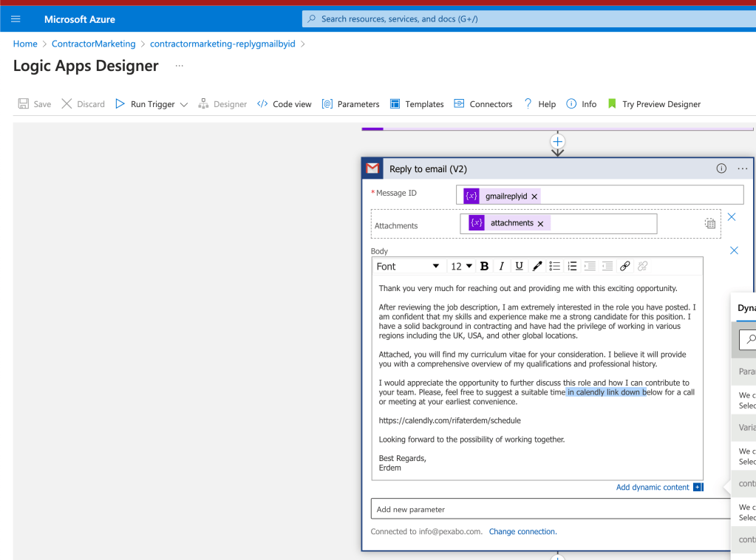Insert a hyperlink in Body editor
756x560 pixels.
[625, 266]
